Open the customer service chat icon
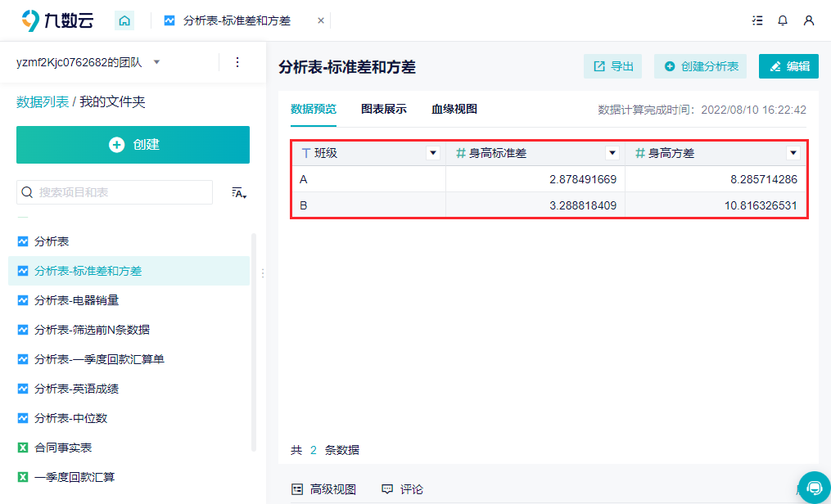Screen dimensions: 831x504 [814, 487]
